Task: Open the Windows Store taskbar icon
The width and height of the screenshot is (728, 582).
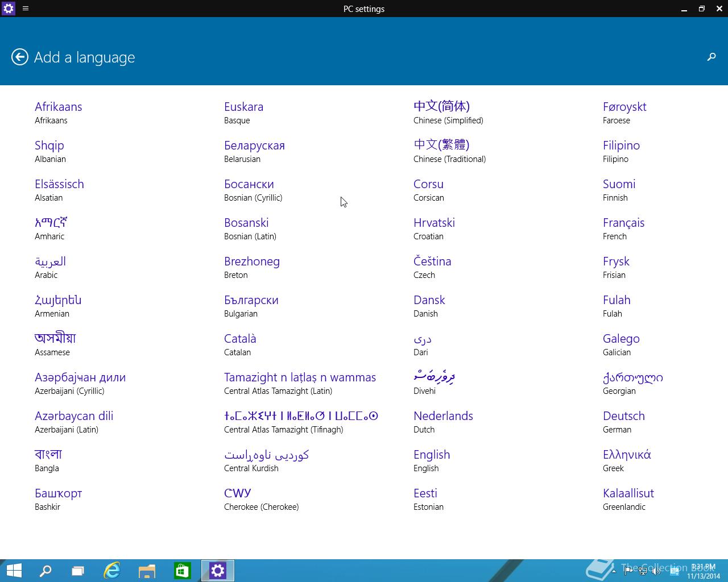Action: tap(182, 571)
